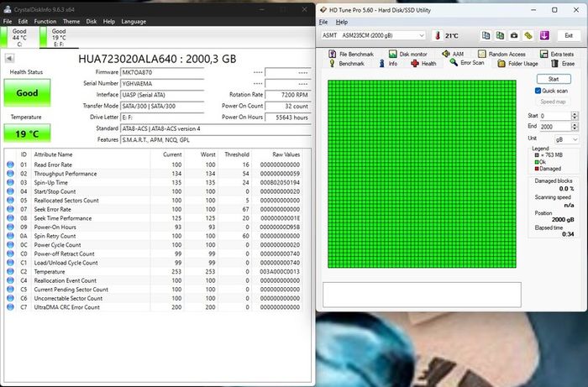Open the Theme menu in CrystalDiskInfo
The height and width of the screenshot is (387, 588).
tap(71, 21)
